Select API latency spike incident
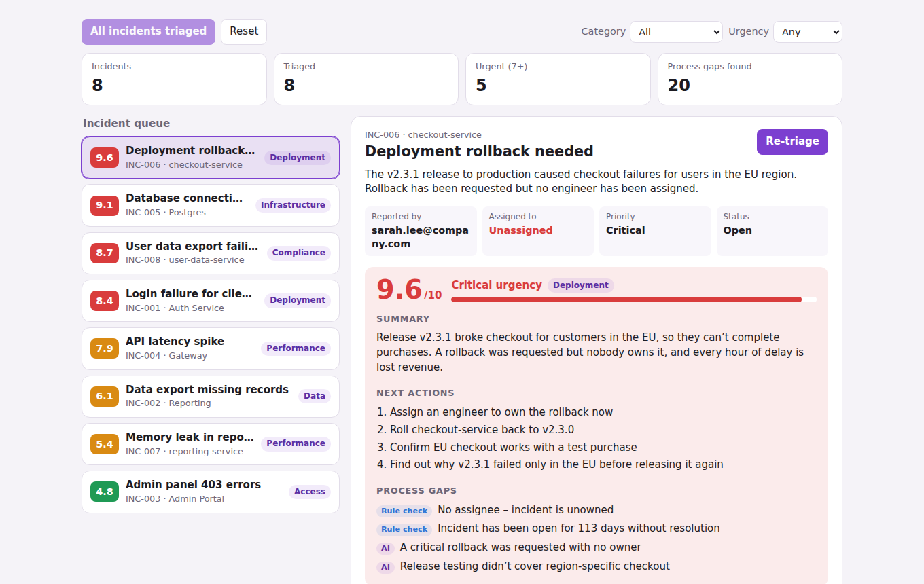Screen dimensions: 924x584 (x=211, y=348)
